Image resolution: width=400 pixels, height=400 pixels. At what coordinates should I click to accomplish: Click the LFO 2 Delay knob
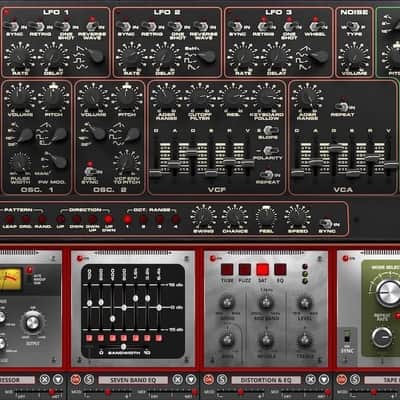(x=166, y=57)
